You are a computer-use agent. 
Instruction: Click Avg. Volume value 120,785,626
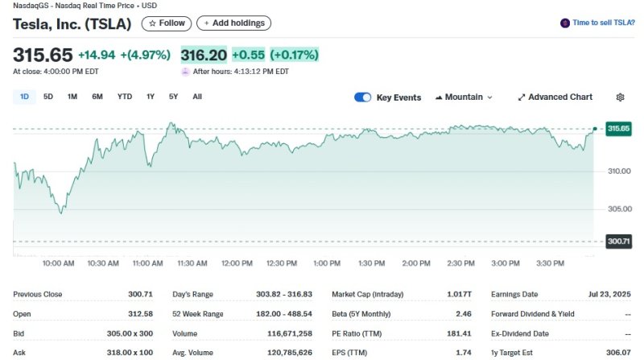[290, 353]
